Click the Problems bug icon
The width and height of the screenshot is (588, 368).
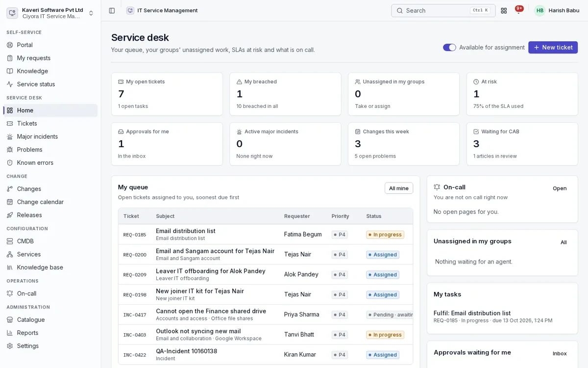(x=10, y=150)
